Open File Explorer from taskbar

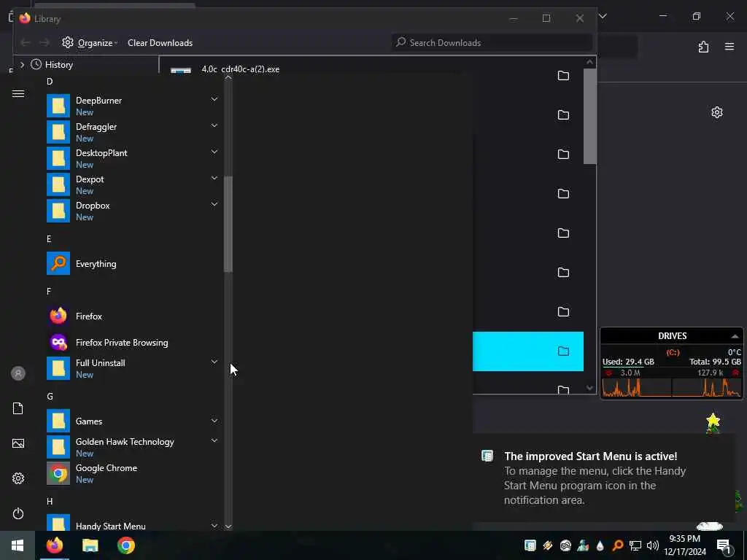coord(90,545)
